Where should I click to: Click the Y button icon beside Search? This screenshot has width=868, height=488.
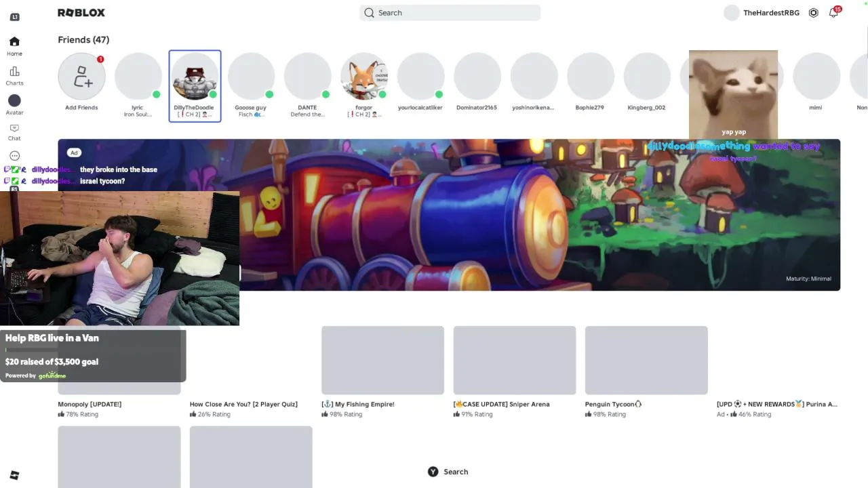tap(433, 472)
